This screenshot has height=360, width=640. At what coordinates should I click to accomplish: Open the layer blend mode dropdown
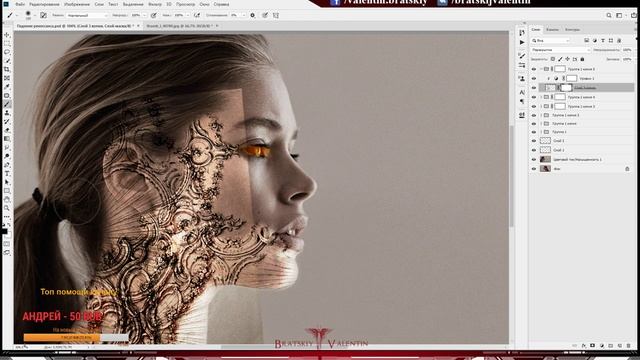[x=560, y=50]
